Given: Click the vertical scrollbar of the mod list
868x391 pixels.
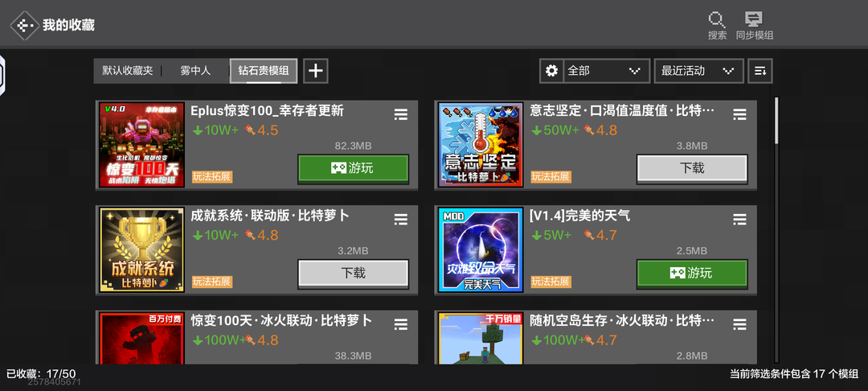Looking at the screenshot, I should click(776, 230).
